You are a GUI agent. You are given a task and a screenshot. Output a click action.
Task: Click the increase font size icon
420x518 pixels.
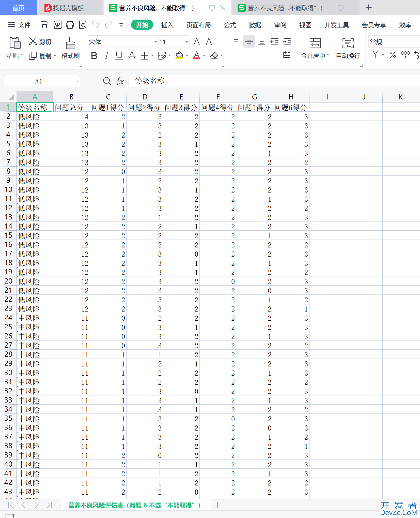(197, 42)
